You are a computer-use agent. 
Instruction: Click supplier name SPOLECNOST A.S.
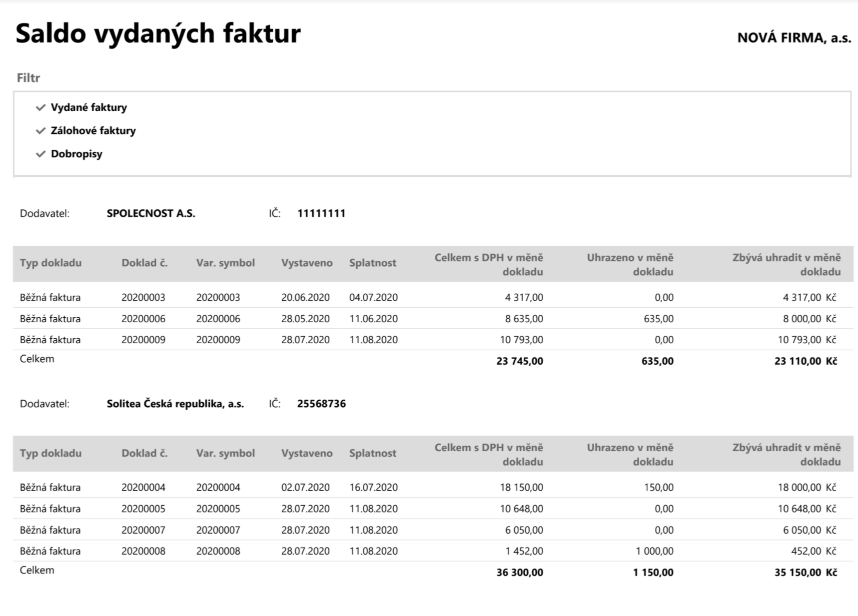pyautogui.click(x=151, y=213)
